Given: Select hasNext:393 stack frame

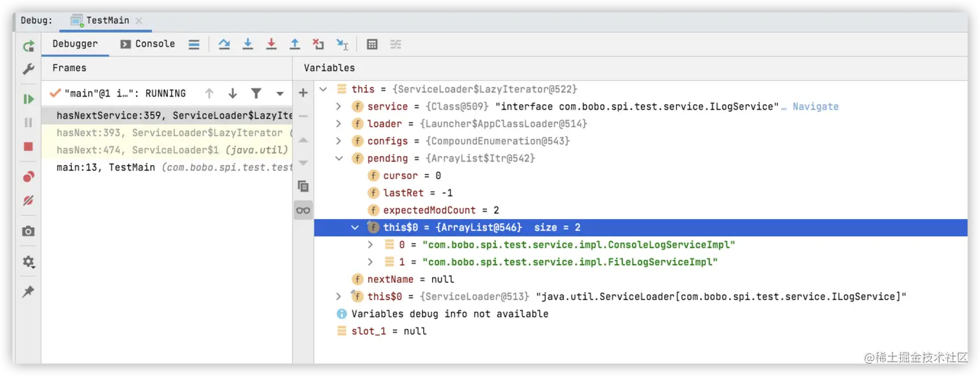Looking at the screenshot, I should (x=167, y=132).
